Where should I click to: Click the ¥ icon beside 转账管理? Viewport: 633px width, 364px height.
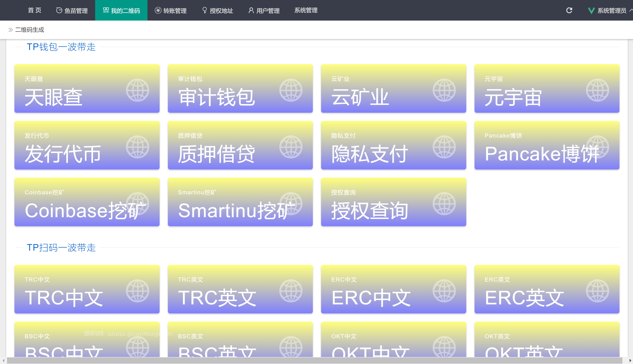point(158,10)
